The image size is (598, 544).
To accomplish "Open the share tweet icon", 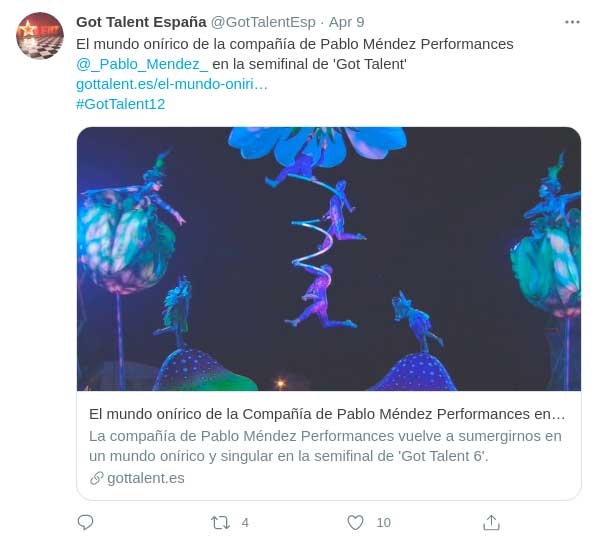I will (491, 523).
